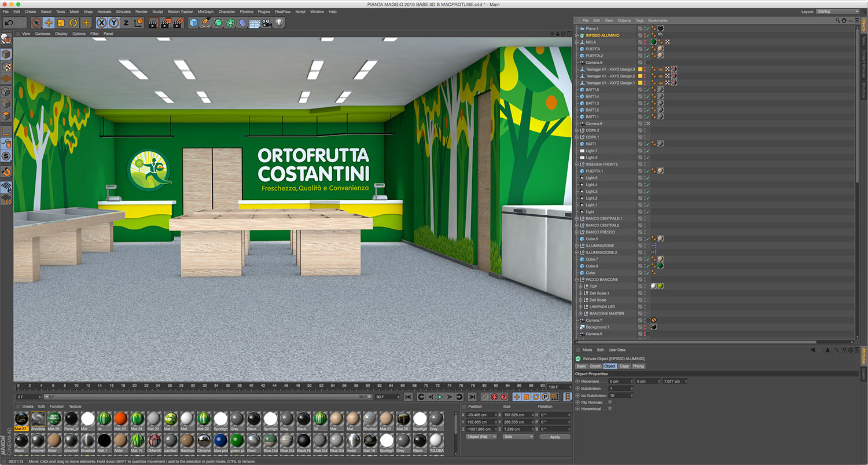Click the Make Editable icon in left palette

[6, 39]
